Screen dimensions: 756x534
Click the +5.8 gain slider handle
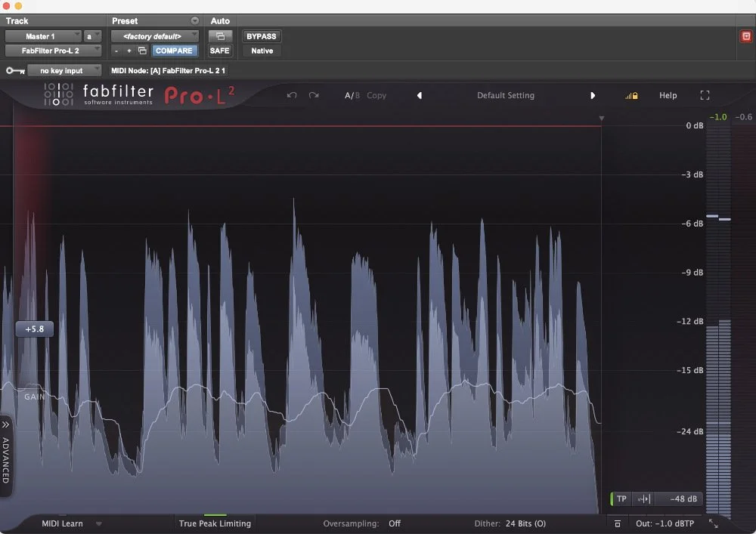(34, 329)
